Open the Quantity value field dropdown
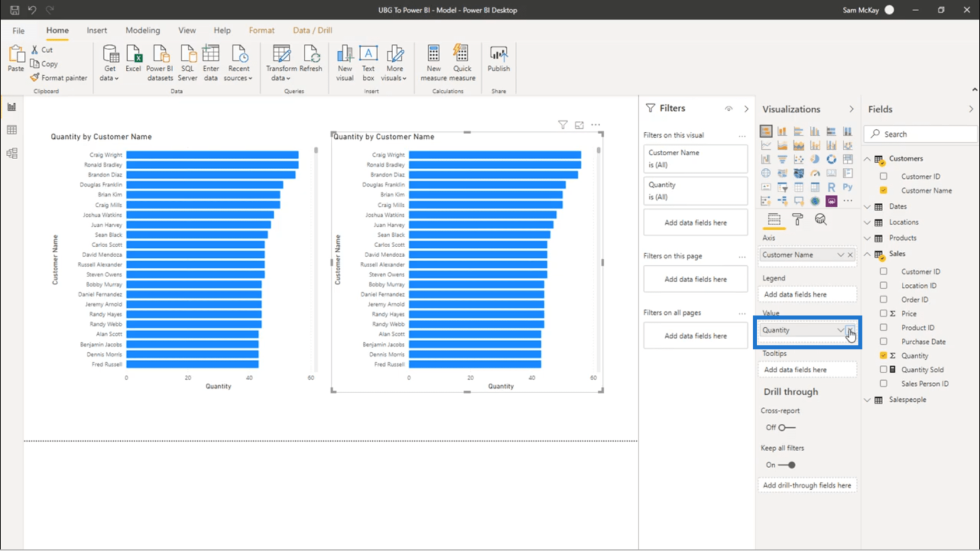The height and width of the screenshot is (551, 980). tap(841, 330)
